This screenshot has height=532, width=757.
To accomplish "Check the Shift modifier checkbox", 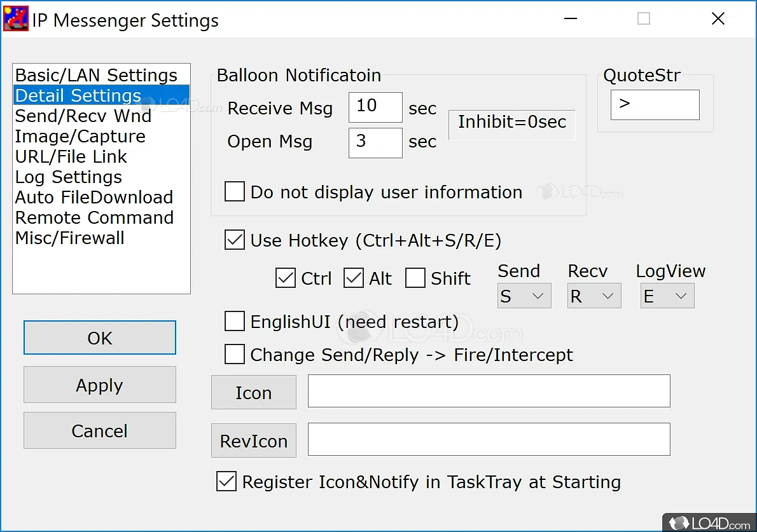I will pyautogui.click(x=415, y=278).
